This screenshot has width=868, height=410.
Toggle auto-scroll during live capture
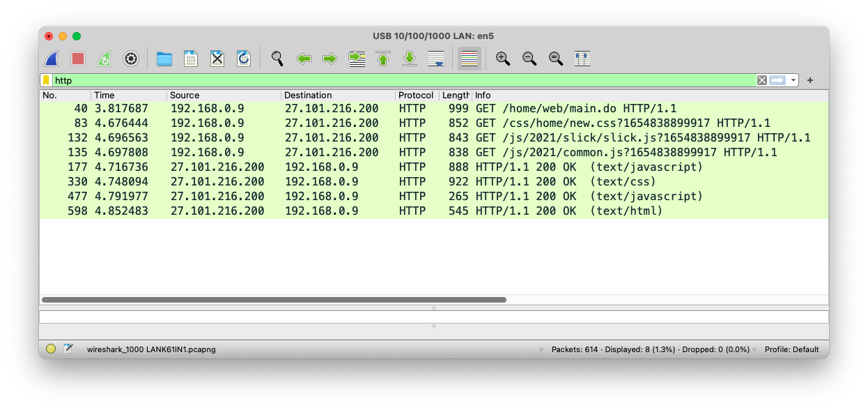[x=436, y=59]
